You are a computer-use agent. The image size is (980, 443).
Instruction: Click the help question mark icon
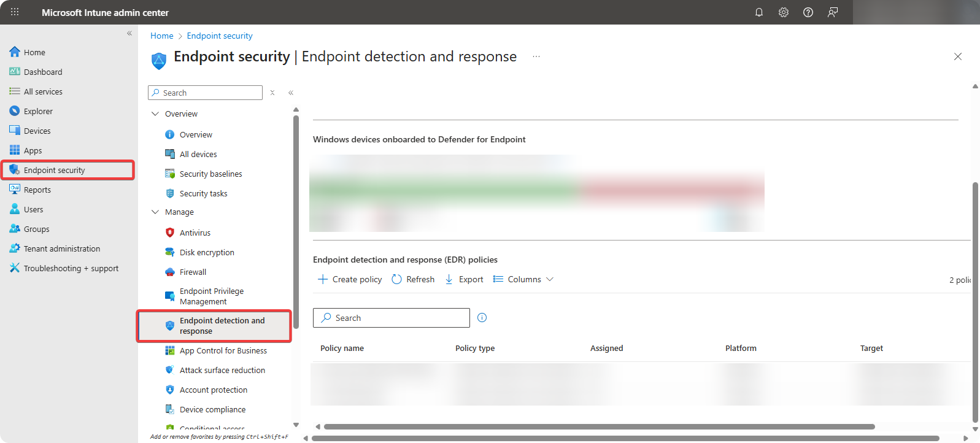click(x=808, y=12)
